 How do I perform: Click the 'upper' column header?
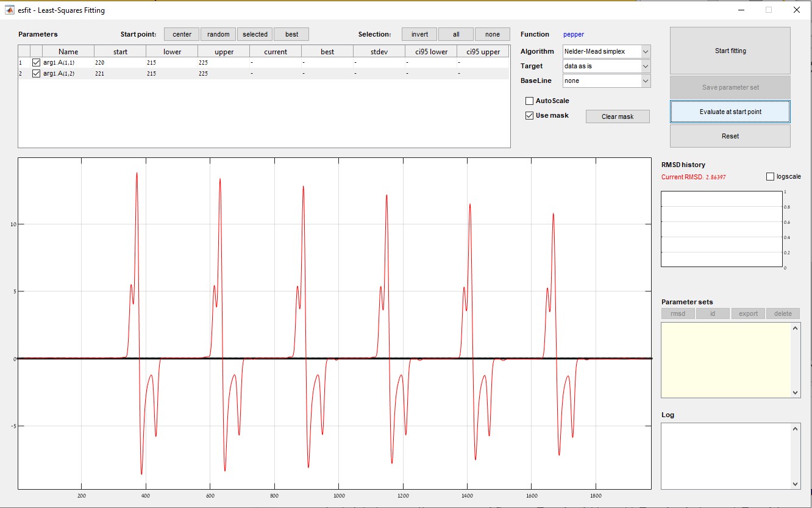[x=224, y=52]
